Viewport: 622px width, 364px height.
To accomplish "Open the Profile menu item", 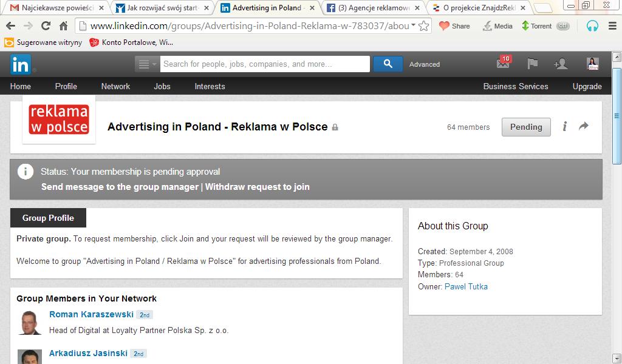I will [66, 86].
